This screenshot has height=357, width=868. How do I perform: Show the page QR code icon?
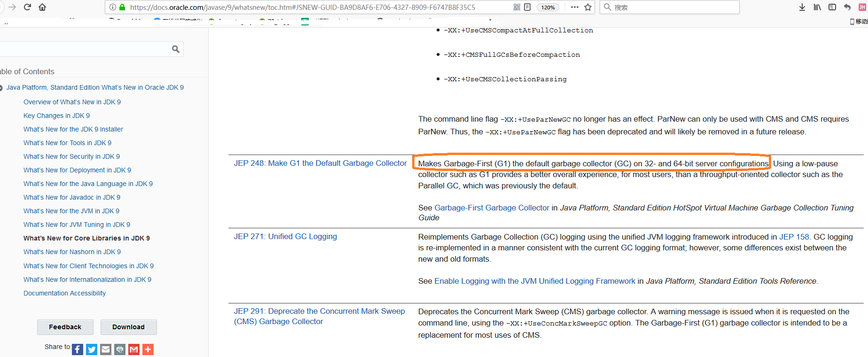[517, 7]
